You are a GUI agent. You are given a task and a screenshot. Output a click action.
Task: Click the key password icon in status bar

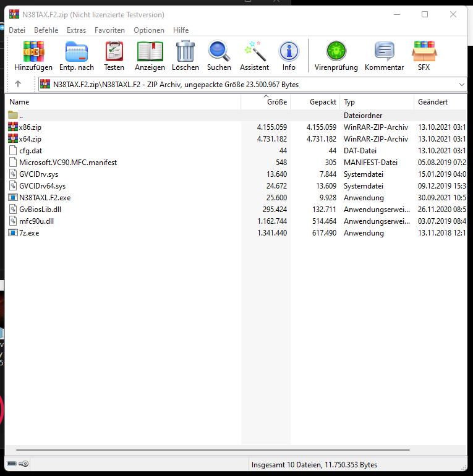click(23, 464)
